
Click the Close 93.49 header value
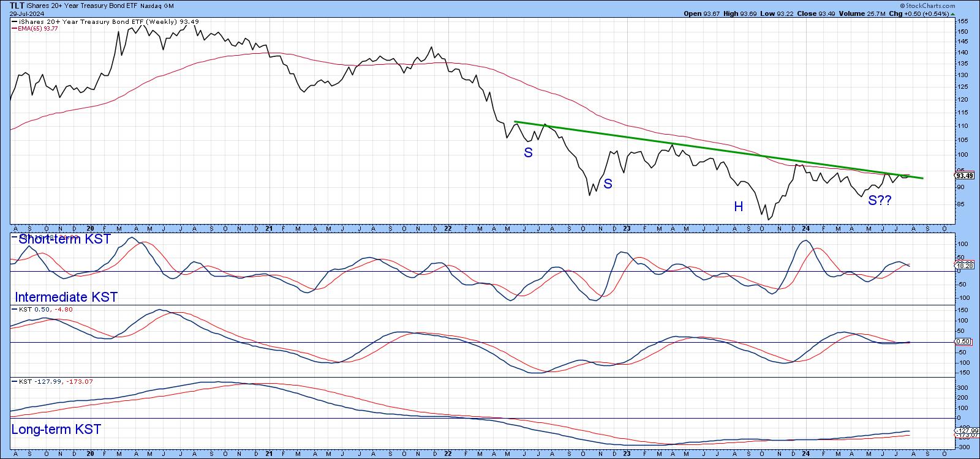coord(816,13)
